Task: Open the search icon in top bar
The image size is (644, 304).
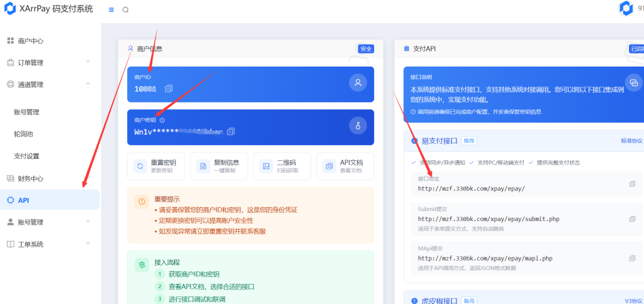Action: pos(126,9)
